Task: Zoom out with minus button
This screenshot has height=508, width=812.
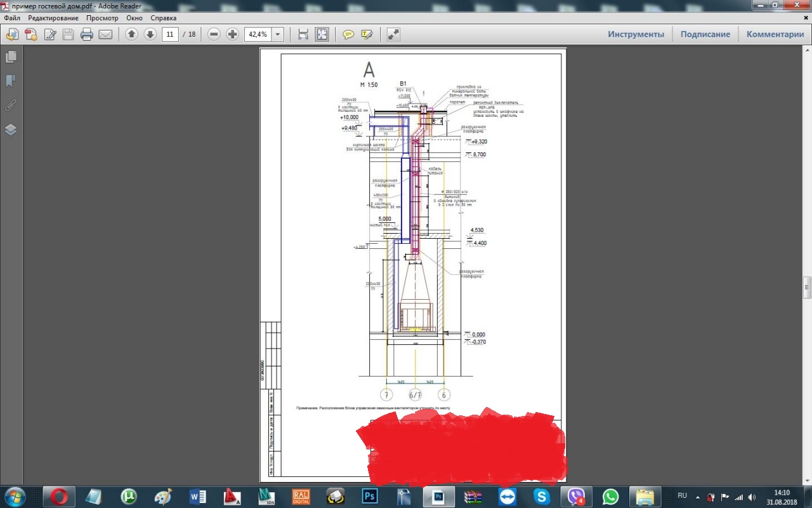Action: (214, 34)
